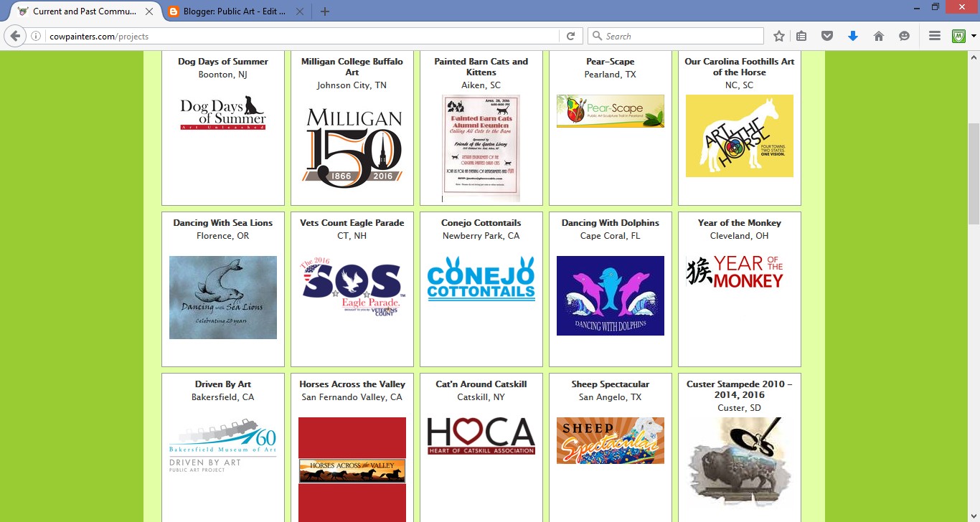980x522 pixels.
Task: Open Horses Across the Valley title text
Action: click(352, 384)
